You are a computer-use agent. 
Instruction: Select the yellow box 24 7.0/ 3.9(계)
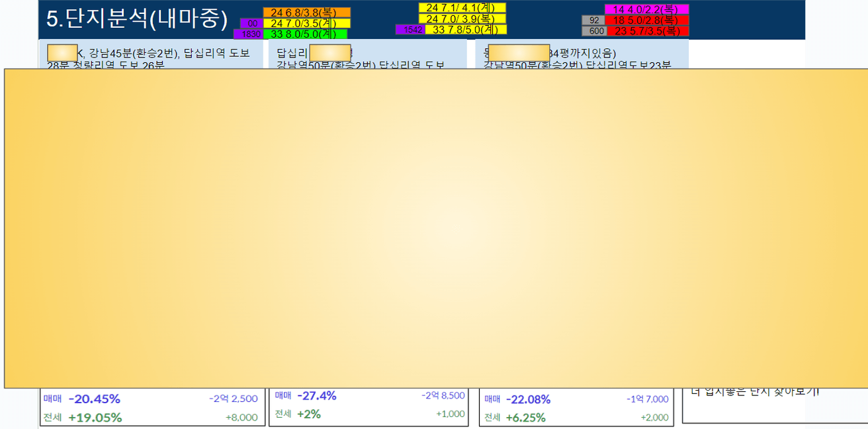(x=462, y=19)
